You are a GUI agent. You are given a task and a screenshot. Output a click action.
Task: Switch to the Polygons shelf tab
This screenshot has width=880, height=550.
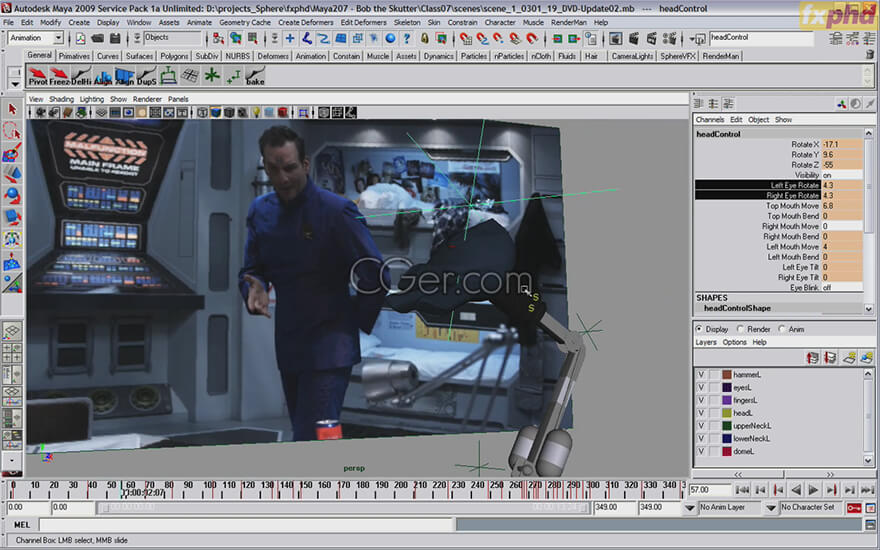pyautogui.click(x=174, y=56)
